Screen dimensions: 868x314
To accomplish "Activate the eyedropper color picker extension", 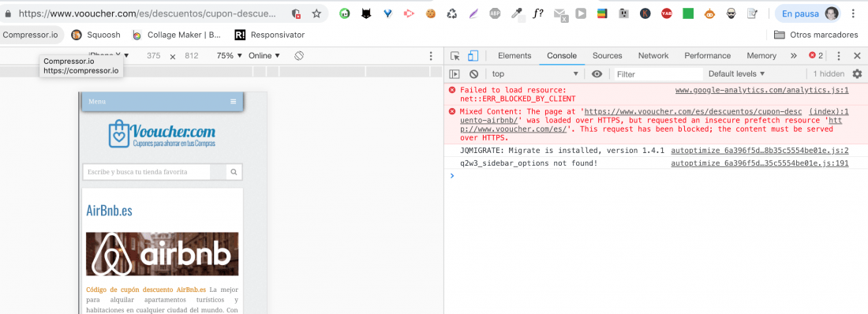I will pos(517,14).
